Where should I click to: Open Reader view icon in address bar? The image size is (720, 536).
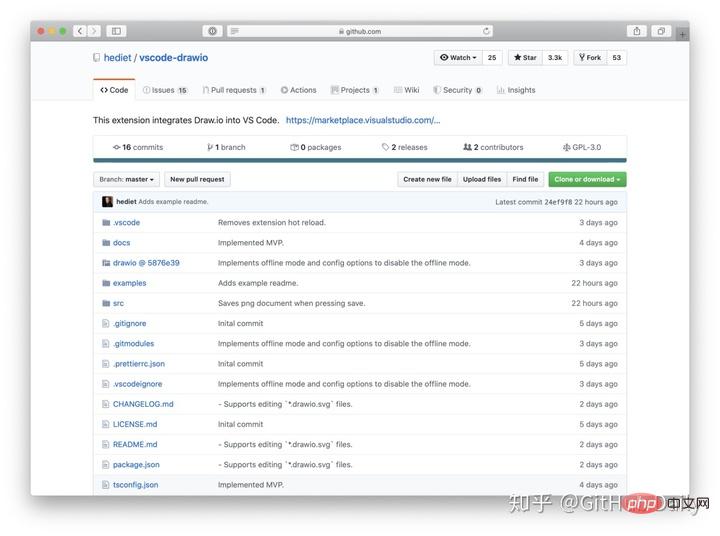tap(235, 31)
